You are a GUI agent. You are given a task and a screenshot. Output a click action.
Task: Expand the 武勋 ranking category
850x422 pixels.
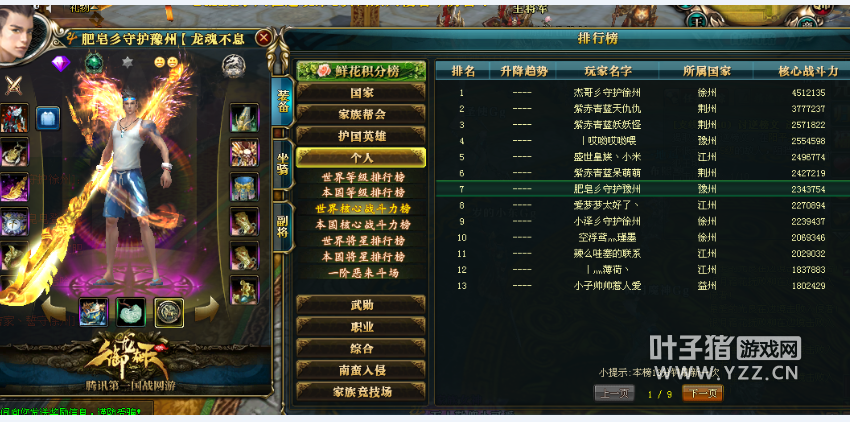[x=361, y=305]
